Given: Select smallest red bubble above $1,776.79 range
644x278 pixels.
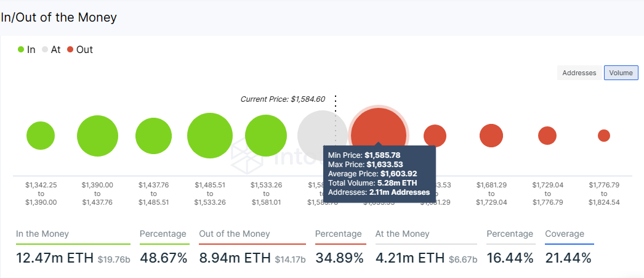Looking at the screenshot, I should click(x=604, y=136).
